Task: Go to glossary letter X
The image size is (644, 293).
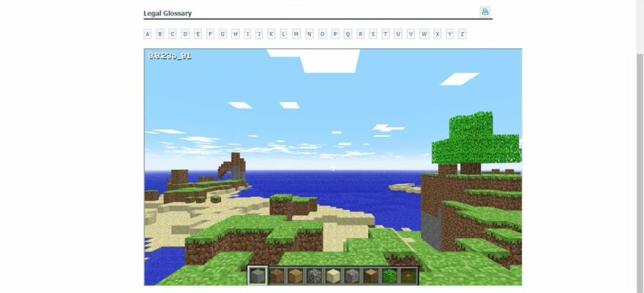Action: point(438,34)
